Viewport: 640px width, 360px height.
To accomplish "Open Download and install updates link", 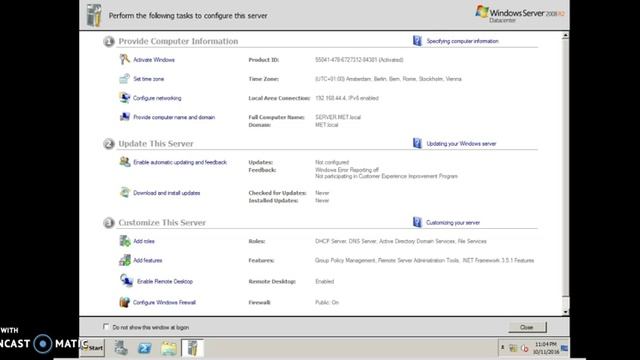I will 167,193.
